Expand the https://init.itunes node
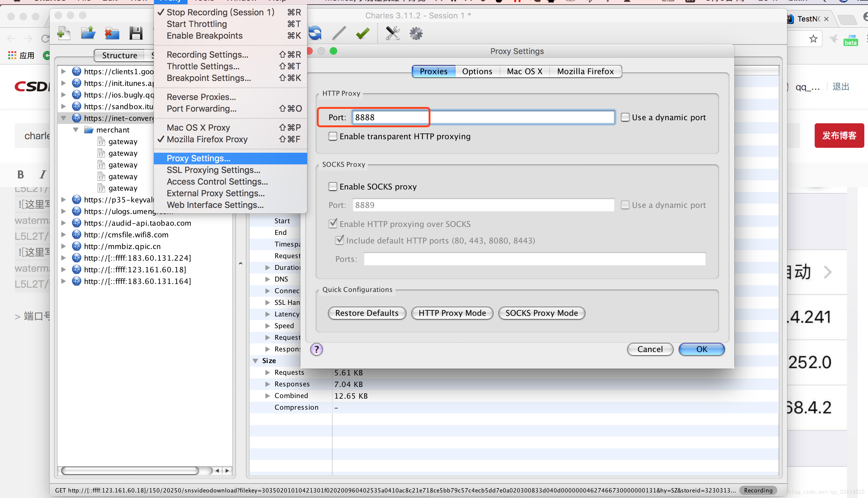 (x=63, y=83)
